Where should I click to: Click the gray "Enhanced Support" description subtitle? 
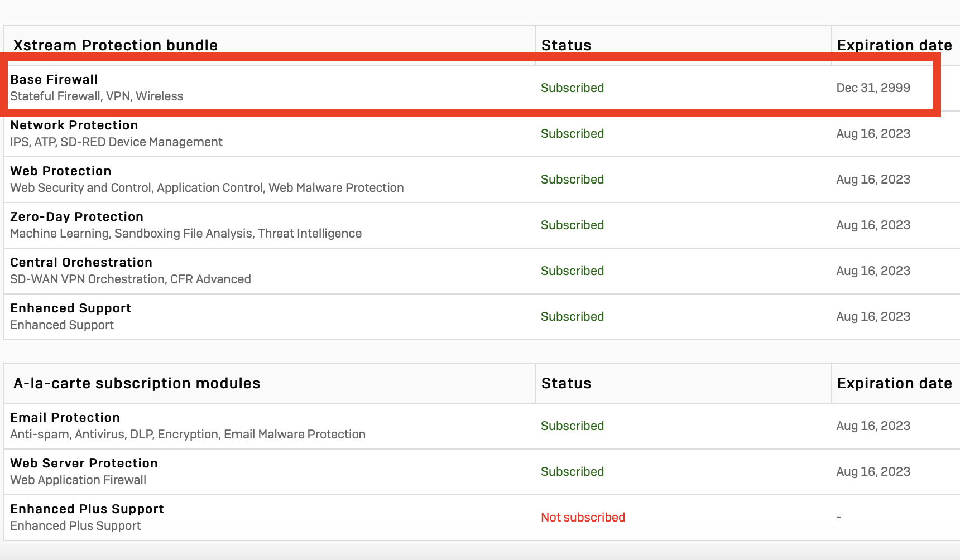coord(62,325)
